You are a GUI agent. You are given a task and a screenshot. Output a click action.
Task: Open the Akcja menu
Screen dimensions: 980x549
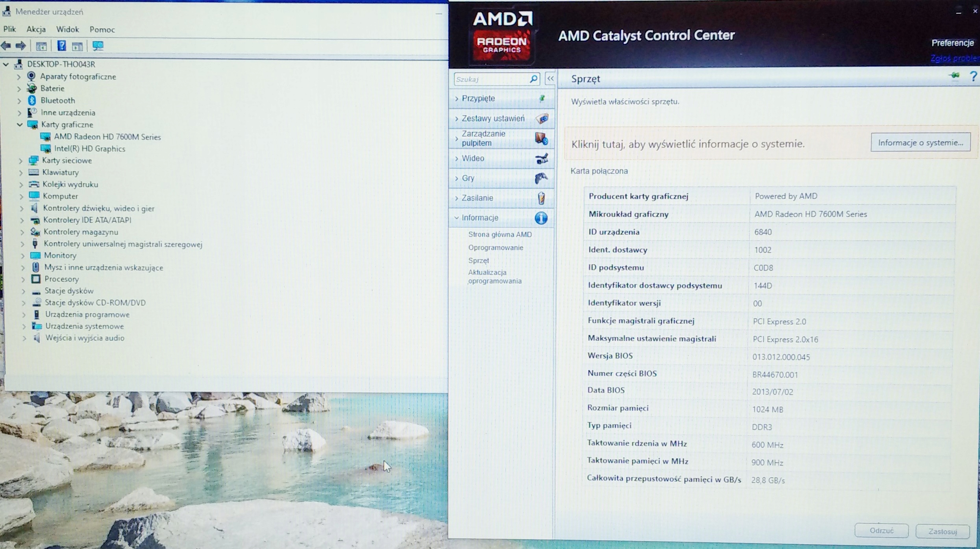coord(36,29)
